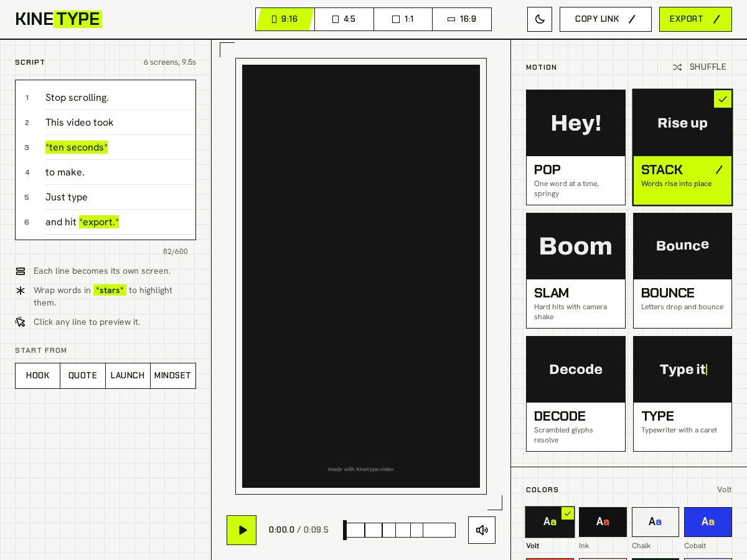Open STACK settings via the pencil icon
Viewport: 747px width, 560px height.
(x=719, y=170)
